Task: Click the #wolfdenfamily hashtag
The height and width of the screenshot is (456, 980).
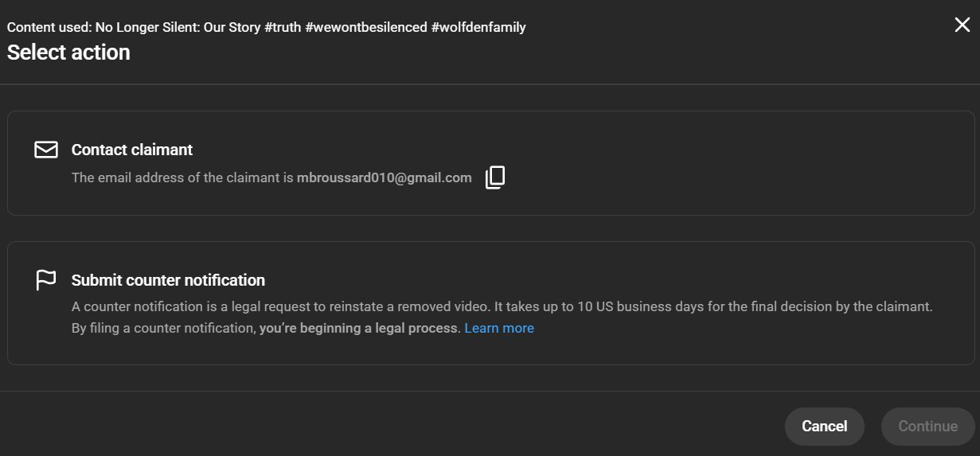Action: [478, 27]
